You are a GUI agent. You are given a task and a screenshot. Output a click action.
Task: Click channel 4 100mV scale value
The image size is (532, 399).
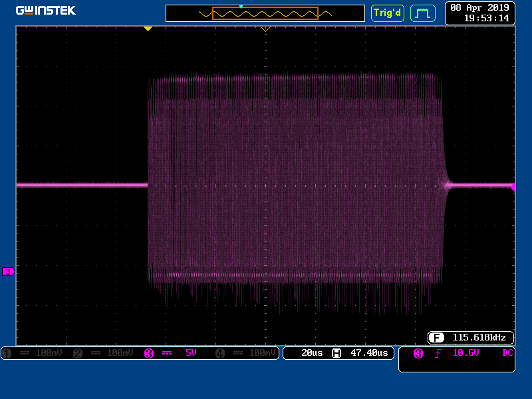262,353
